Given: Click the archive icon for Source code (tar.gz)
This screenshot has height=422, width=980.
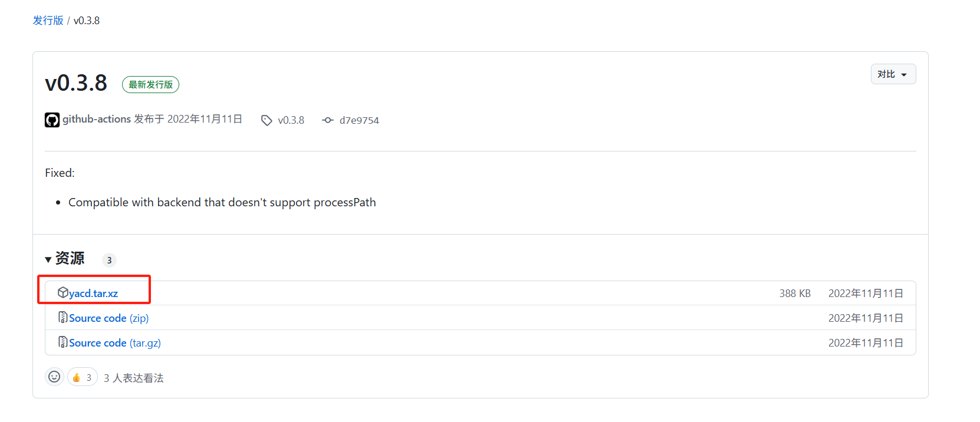Looking at the screenshot, I should click(x=63, y=342).
